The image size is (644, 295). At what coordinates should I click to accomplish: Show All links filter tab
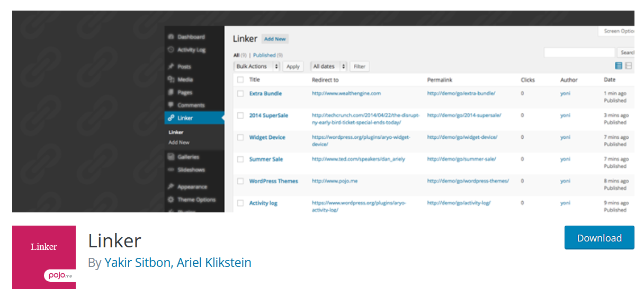click(236, 55)
